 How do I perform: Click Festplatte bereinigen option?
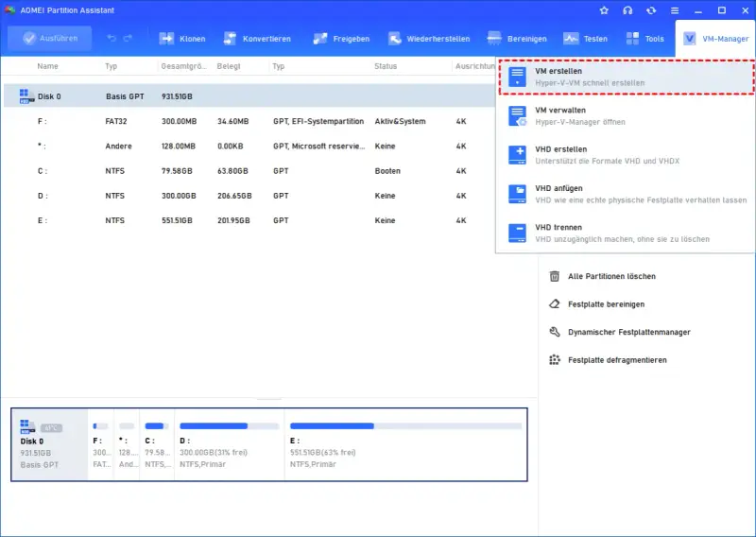[x=597, y=304]
